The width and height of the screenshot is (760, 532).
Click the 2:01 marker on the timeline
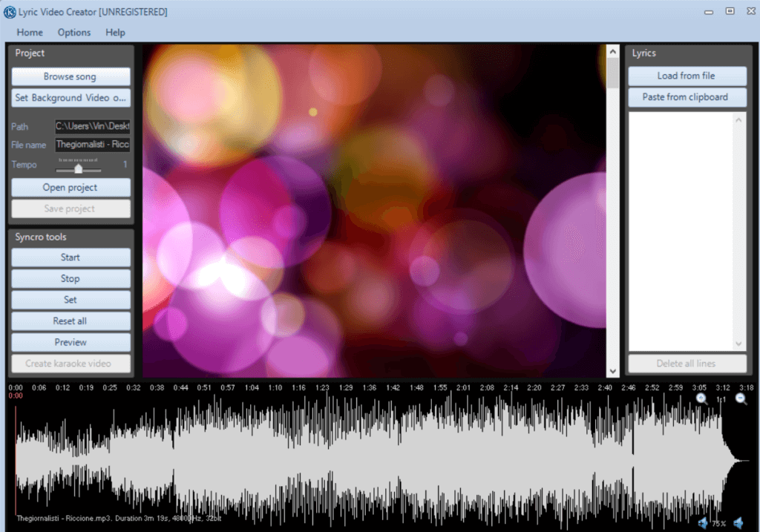pos(463,387)
